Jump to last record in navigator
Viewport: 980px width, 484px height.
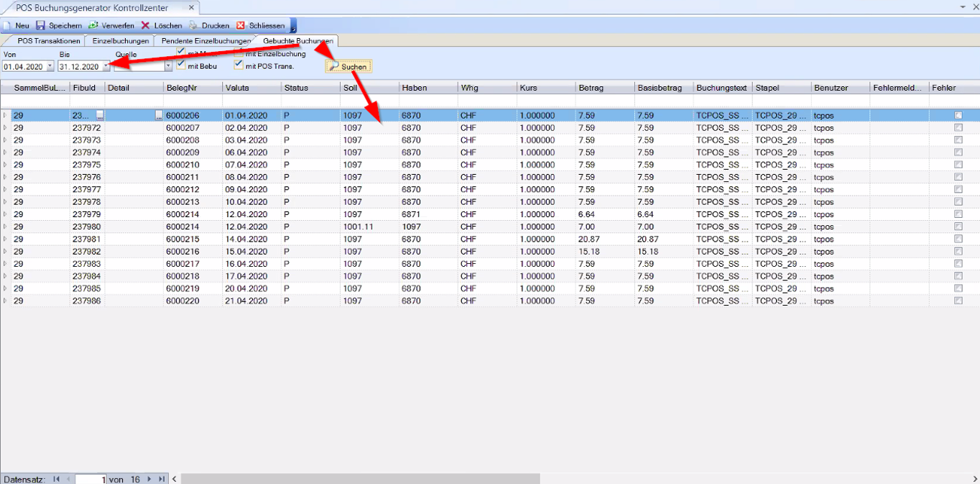162,479
